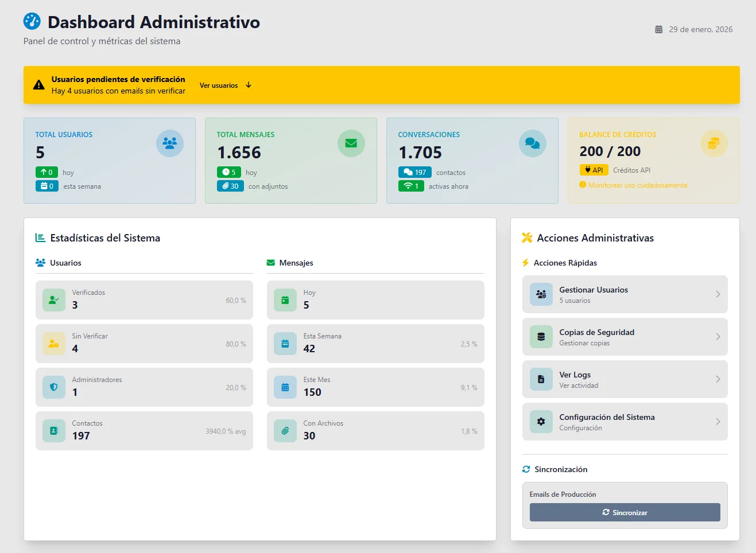756x553 pixels.
Task: Click the calendar icon next to the date
Action: 659,29
